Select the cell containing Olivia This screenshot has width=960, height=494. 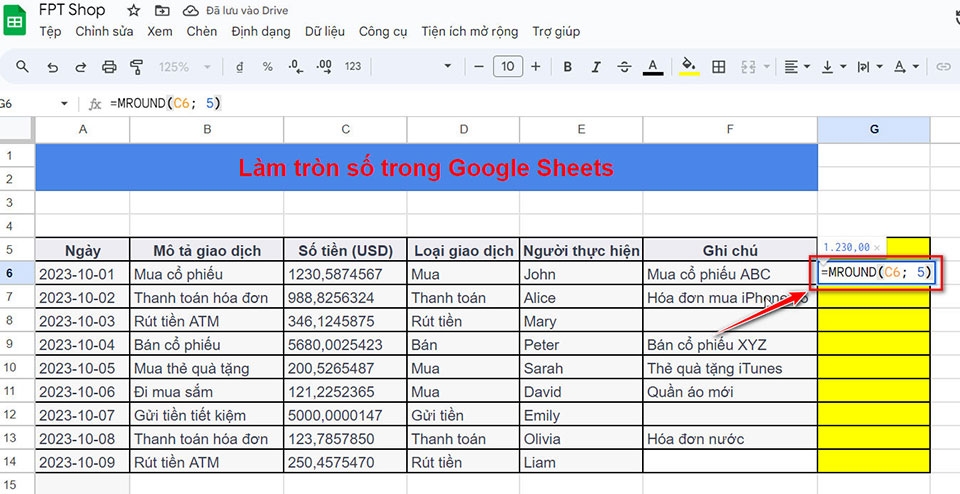click(x=581, y=438)
